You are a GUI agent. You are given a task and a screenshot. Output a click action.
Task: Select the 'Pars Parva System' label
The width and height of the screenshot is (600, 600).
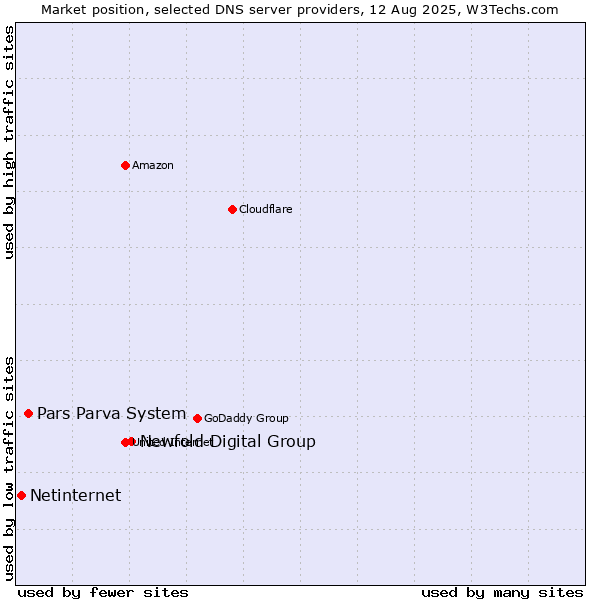tap(111, 413)
